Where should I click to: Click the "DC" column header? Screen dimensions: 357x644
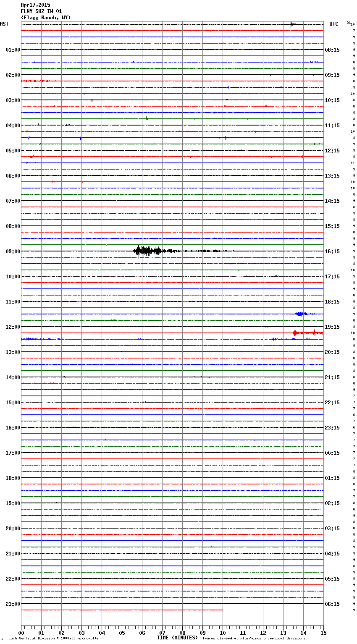point(349,23)
